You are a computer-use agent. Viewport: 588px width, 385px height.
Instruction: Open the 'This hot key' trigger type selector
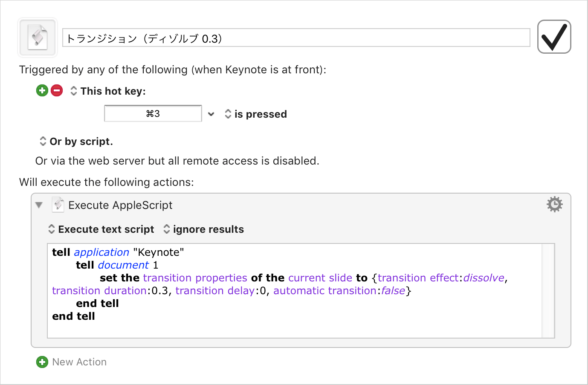(x=108, y=91)
